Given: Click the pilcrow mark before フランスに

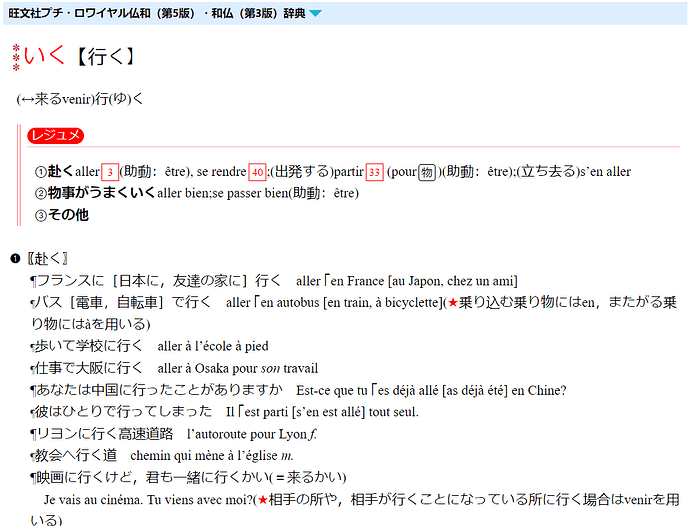Looking at the screenshot, I should pos(33,281).
